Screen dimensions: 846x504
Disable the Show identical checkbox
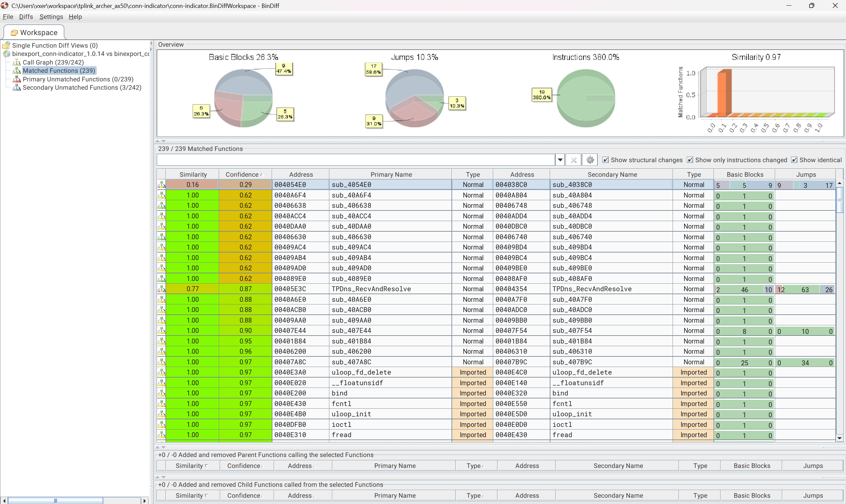794,160
